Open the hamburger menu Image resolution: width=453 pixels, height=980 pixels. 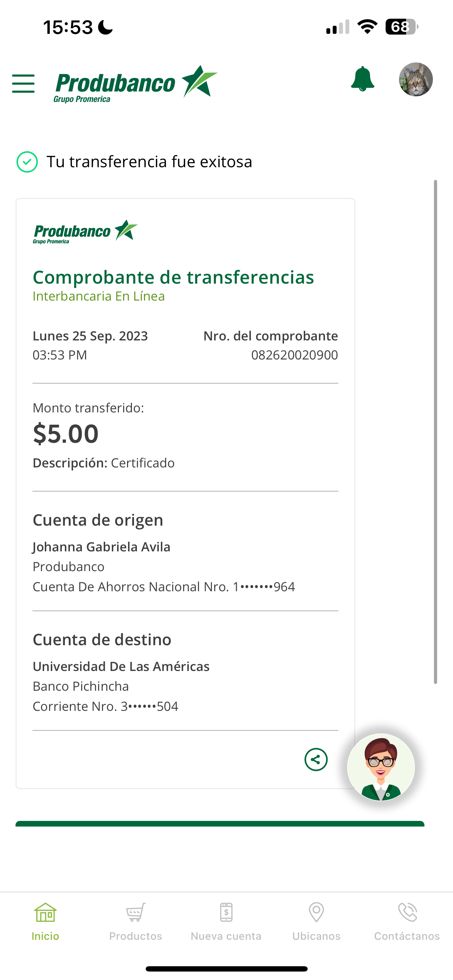coord(23,84)
